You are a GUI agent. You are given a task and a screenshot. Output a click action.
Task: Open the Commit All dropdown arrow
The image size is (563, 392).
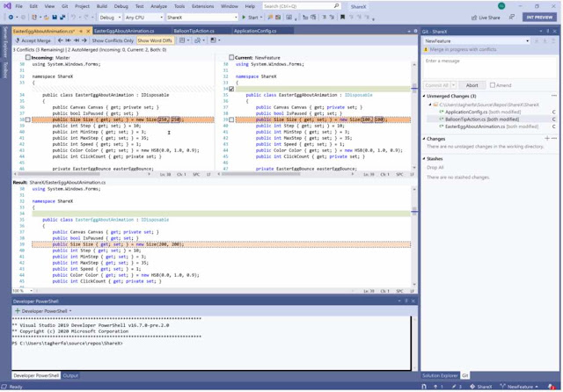[x=454, y=85]
